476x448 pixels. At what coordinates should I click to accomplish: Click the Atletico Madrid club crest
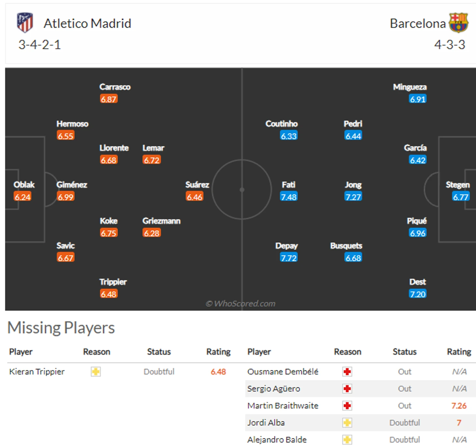[x=25, y=23]
